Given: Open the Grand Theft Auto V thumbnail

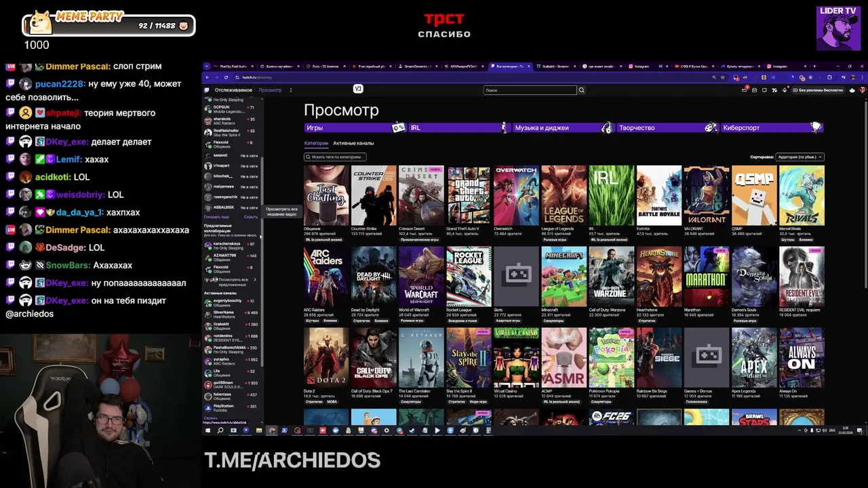Looking at the screenshot, I should pyautogui.click(x=469, y=195).
